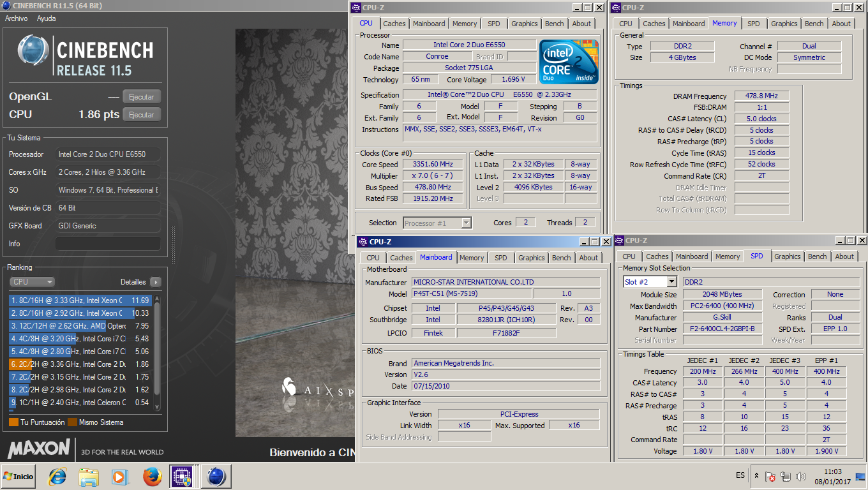The width and height of the screenshot is (868, 490).
Task: Click Rated FSB value 1915.20 MHz
Action: (x=433, y=199)
